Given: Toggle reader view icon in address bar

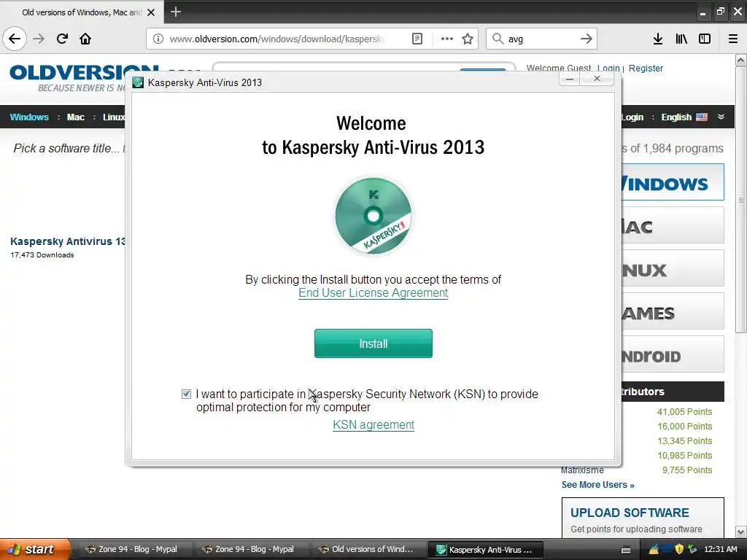Looking at the screenshot, I should coord(417,39).
